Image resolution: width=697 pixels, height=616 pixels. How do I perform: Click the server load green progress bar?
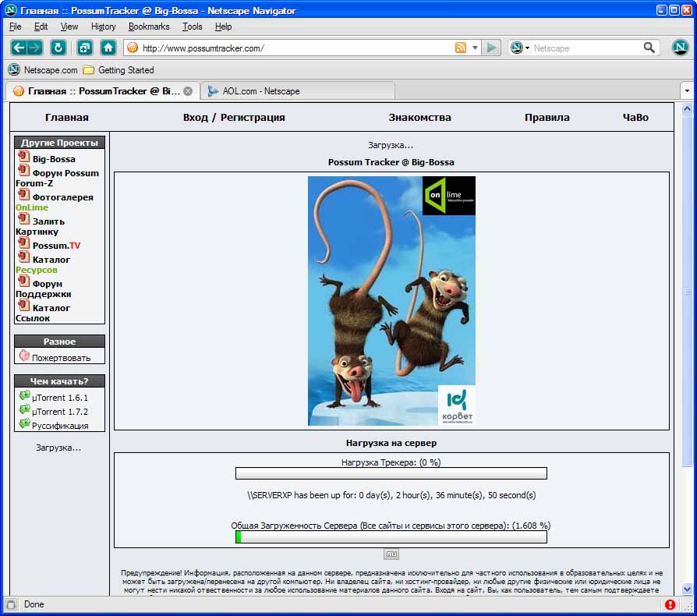pyautogui.click(x=391, y=537)
